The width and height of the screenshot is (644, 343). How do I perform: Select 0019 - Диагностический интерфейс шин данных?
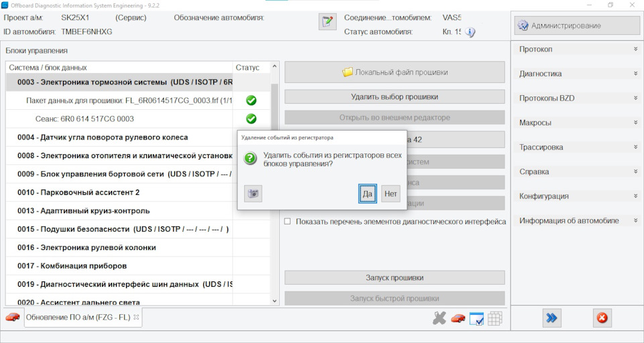click(x=138, y=284)
